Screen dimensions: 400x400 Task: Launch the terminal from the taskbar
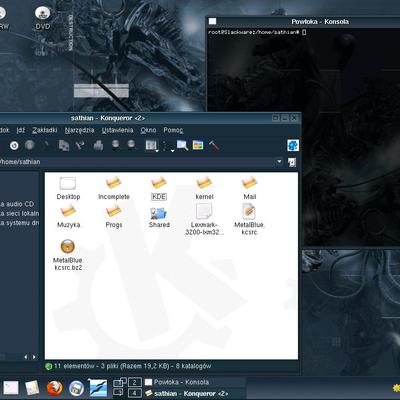[x=11, y=389]
